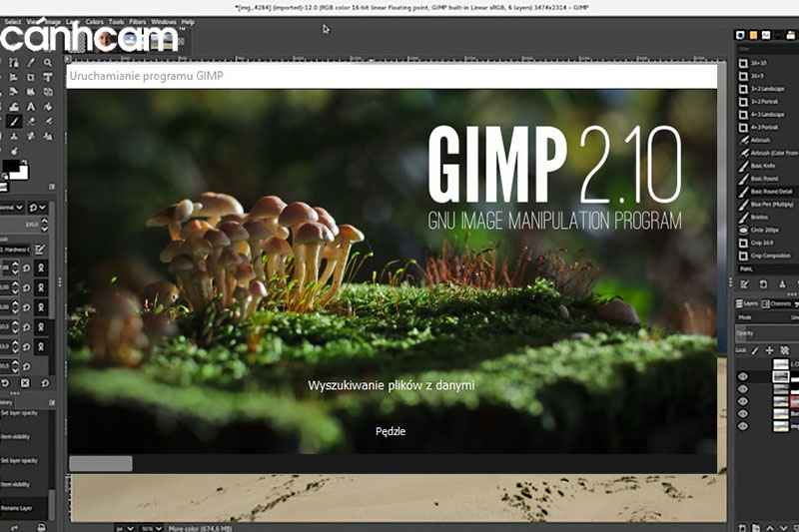Select the Bucket Fill tool
The image size is (799, 532).
tap(48, 107)
